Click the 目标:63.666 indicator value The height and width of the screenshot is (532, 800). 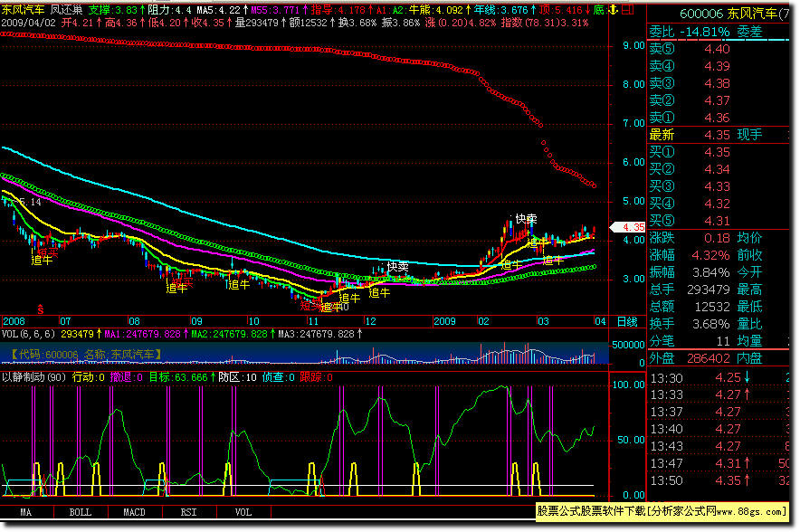coord(181,377)
